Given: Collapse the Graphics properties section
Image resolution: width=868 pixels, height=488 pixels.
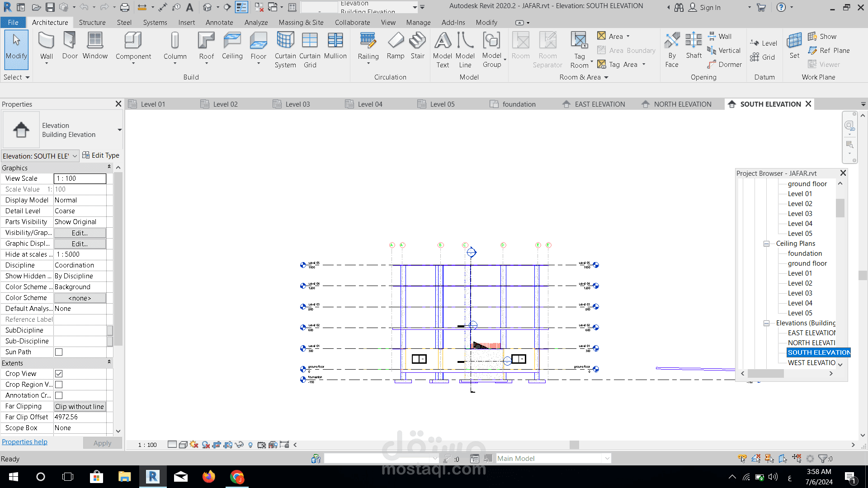Looking at the screenshot, I should [109, 167].
